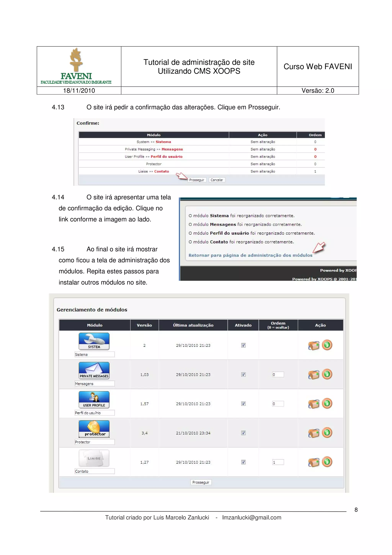This screenshot has width=392, height=555.
Task: Click the update icon in Protector row
Action: click(314, 433)
